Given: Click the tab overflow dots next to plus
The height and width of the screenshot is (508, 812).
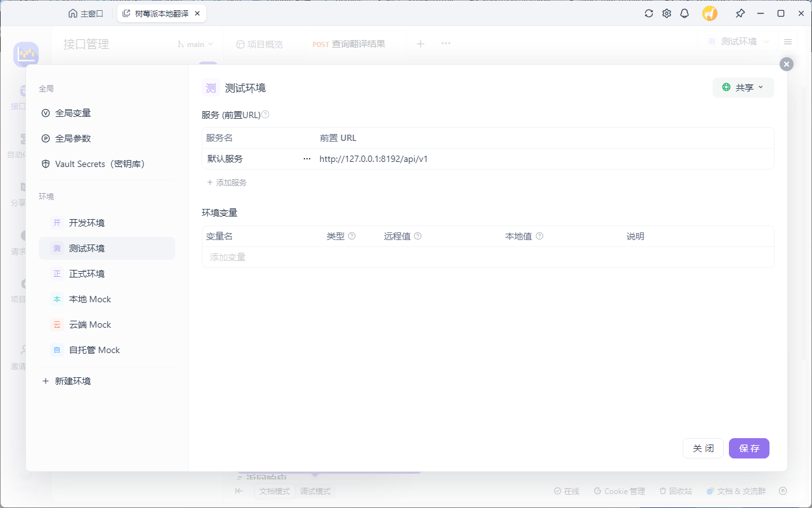Looking at the screenshot, I should [446, 44].
